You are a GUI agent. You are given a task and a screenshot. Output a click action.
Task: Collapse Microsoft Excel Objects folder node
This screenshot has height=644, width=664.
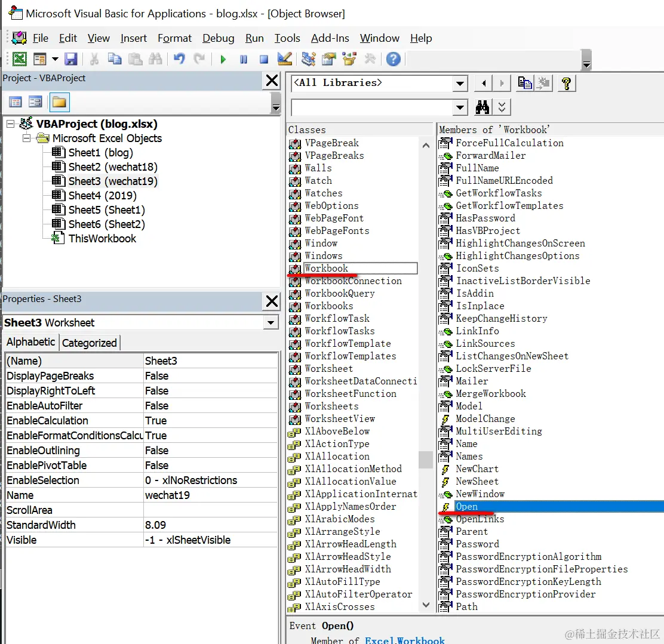point(26,138)
